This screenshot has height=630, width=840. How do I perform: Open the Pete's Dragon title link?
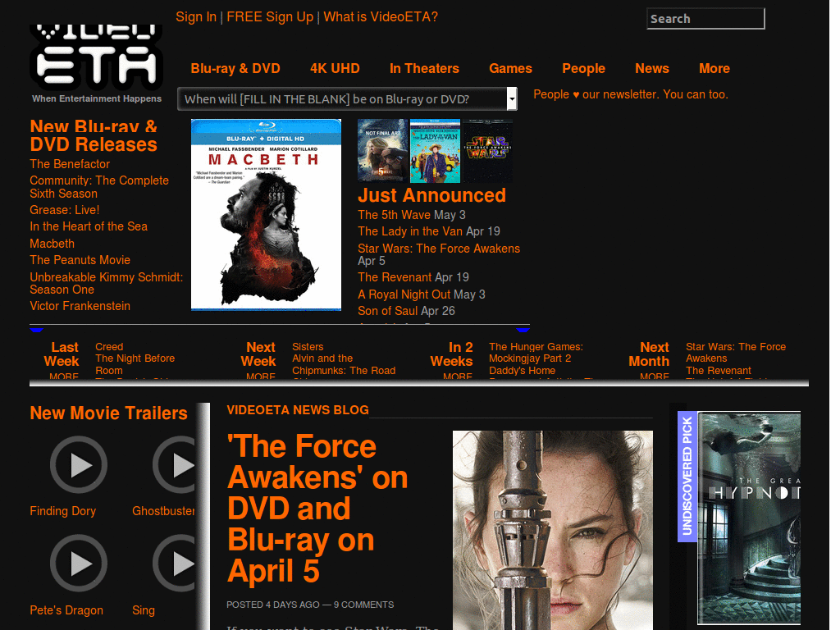pyautogui.click(x=66, y=610)
